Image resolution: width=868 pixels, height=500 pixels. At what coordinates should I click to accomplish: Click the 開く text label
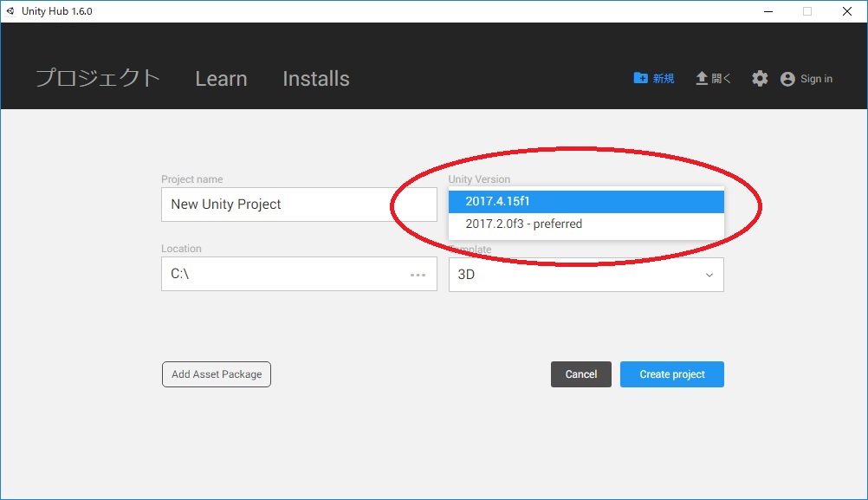pyautogui.click(x=721, y=79)
